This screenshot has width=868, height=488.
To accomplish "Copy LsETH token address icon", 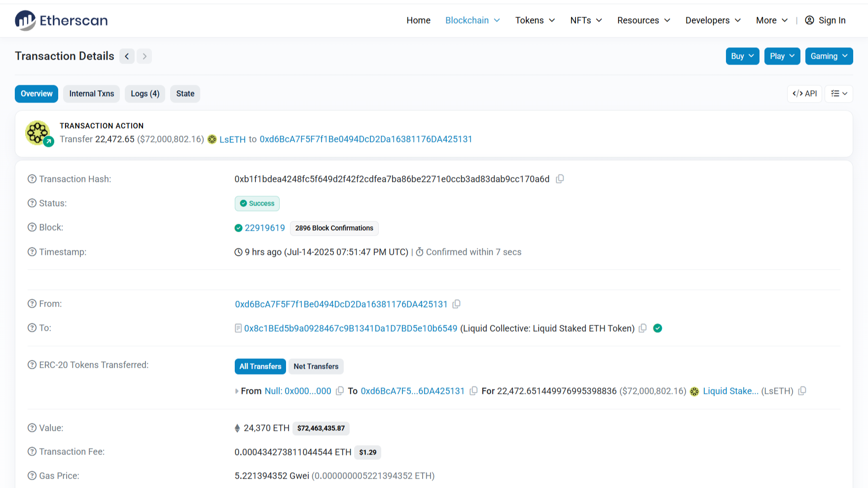I will click(802, 391).
